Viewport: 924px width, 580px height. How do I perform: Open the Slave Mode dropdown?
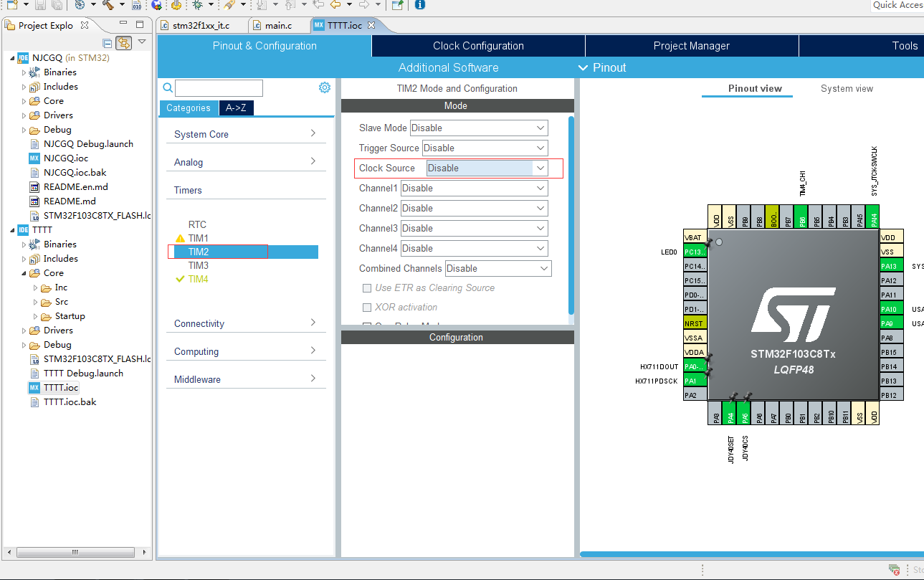(x=478, y=128)
